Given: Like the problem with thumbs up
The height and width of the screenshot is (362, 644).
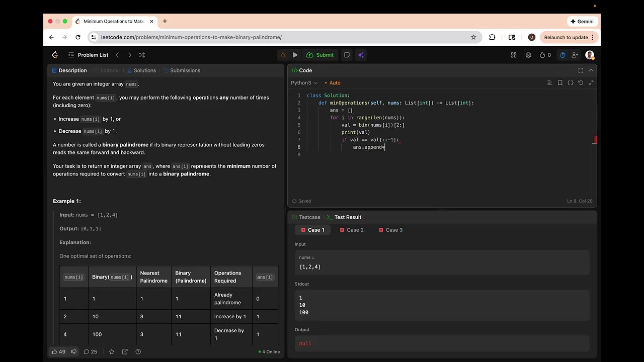Looking at the screenshot, I should [x=58, y=352].
